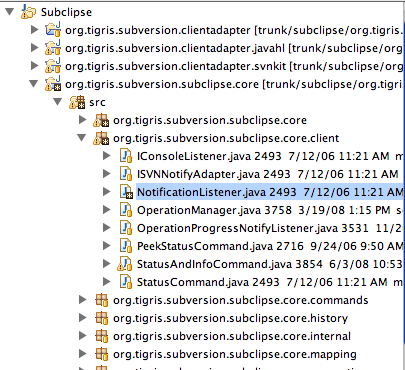The height and width of the screenshot is (370, 405).
Task: Select the subclipse.core.internal package label
Action: pyautogui.click(x=232, y=336)
